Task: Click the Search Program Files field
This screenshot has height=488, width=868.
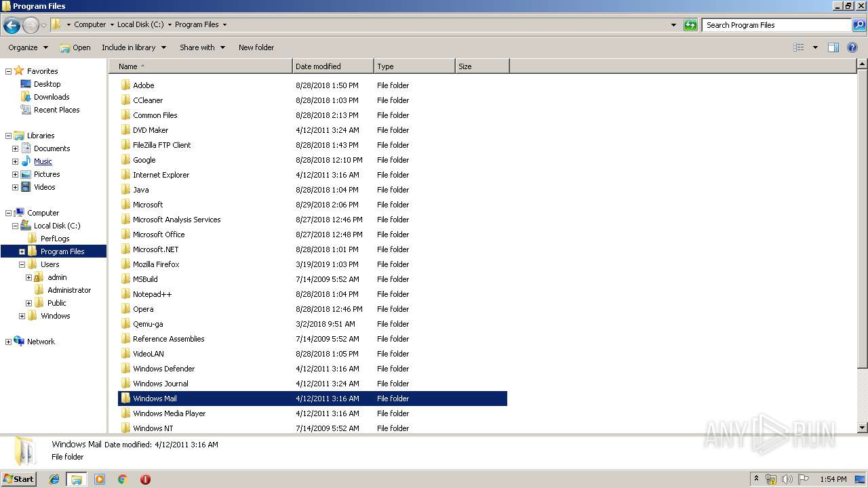Action: 776,25
